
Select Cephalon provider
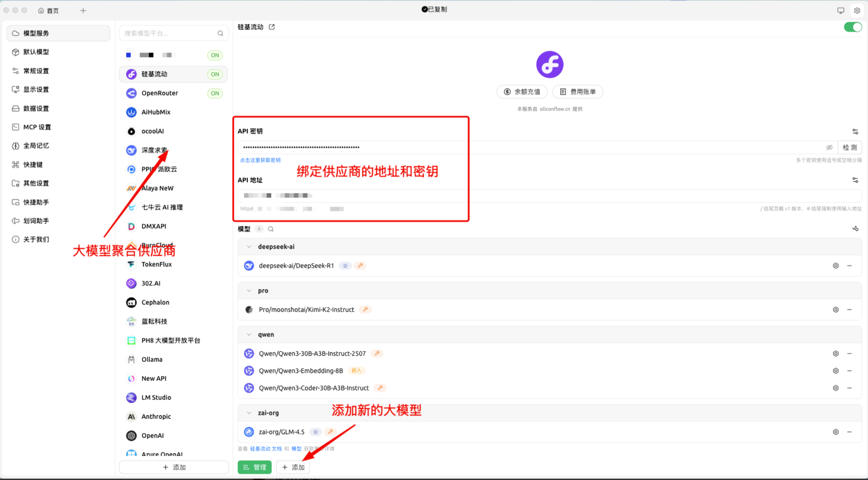click(x=174, y=303)
